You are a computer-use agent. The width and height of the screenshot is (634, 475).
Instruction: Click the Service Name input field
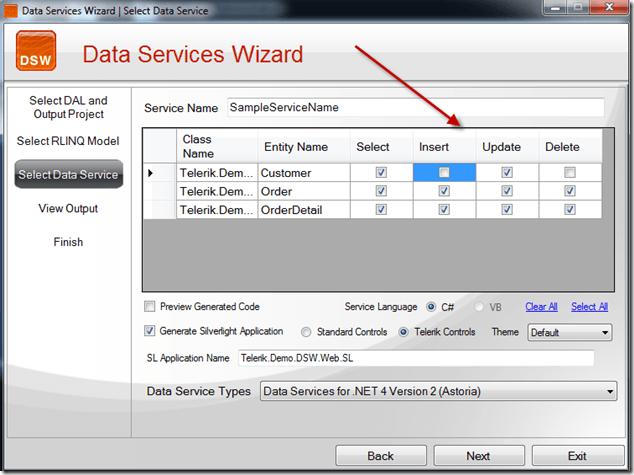pyautogui.click(x=416, y=108)
